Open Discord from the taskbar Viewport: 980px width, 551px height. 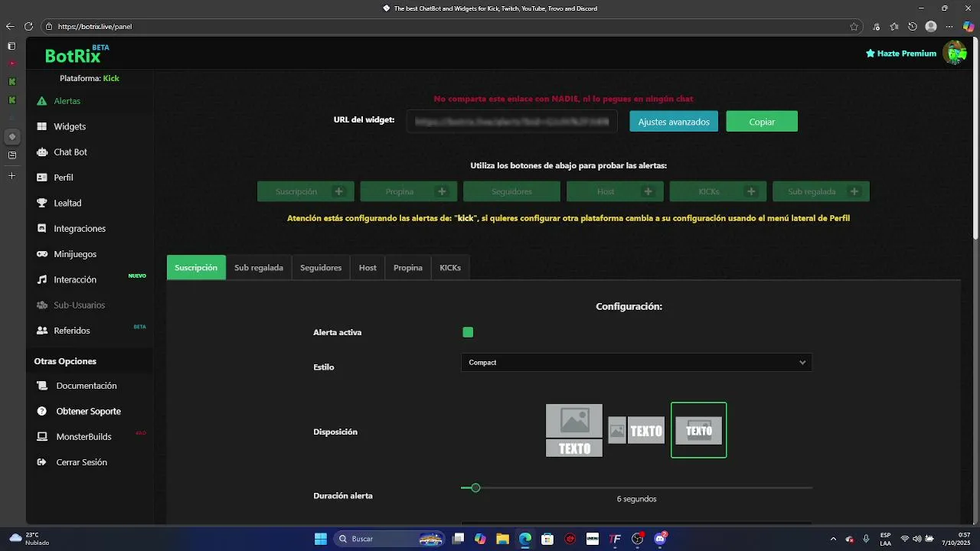660,539
